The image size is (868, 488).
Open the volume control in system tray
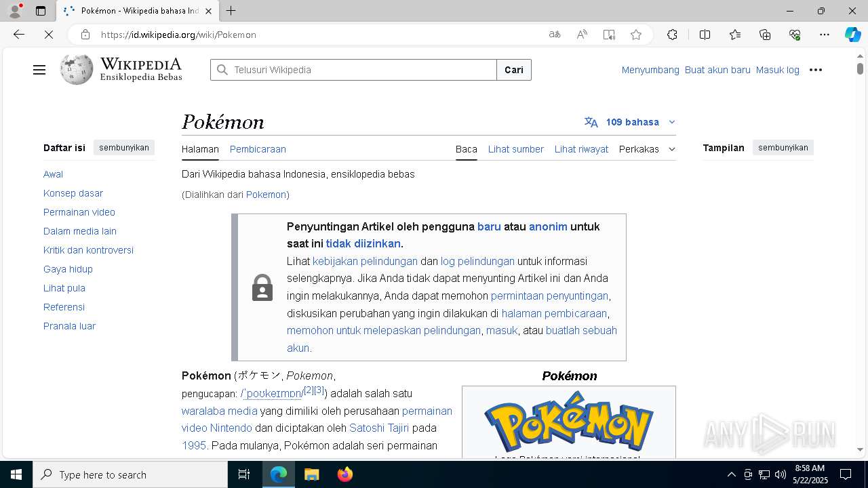(x=780, y=474)
